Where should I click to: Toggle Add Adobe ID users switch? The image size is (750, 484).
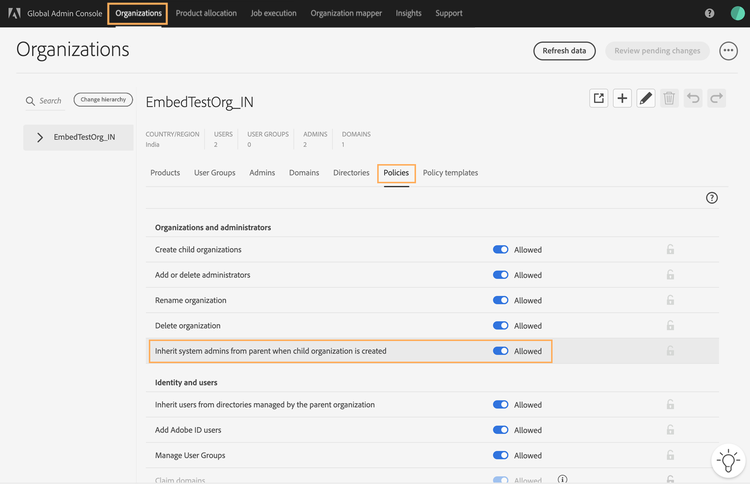pos(501,430)
